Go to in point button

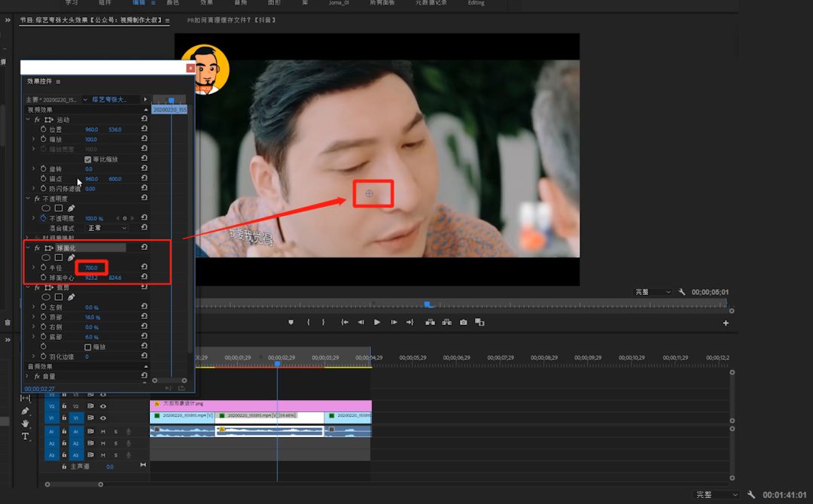(x=344, y=322)
